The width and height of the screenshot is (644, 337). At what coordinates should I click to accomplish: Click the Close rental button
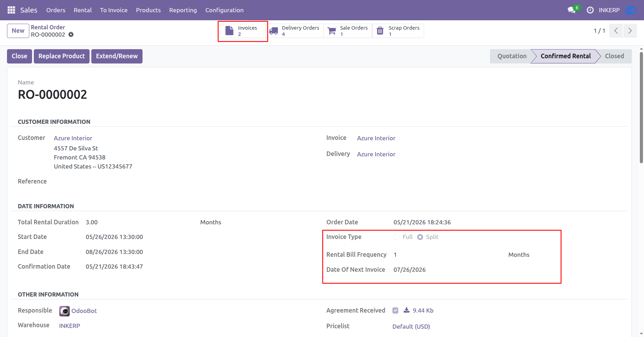pyautogui.click(x=20, y=56)
